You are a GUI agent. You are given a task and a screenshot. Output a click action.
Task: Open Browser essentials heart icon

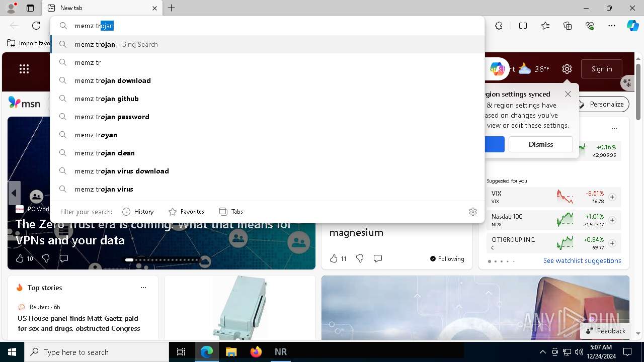(590, 26)
